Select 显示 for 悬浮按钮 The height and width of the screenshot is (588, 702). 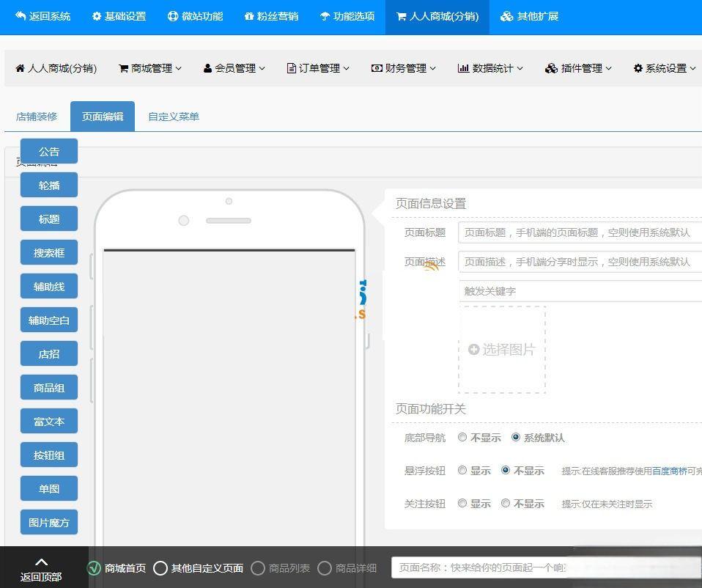(462, 470)
